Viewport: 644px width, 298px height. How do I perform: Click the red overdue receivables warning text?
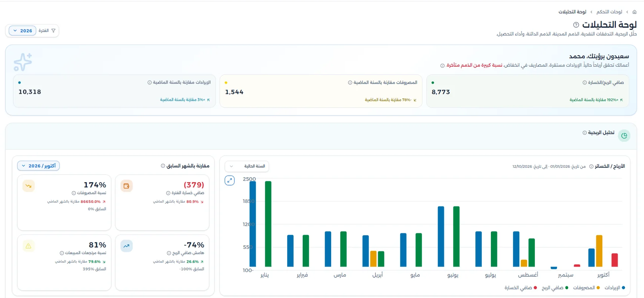(474, 65)
